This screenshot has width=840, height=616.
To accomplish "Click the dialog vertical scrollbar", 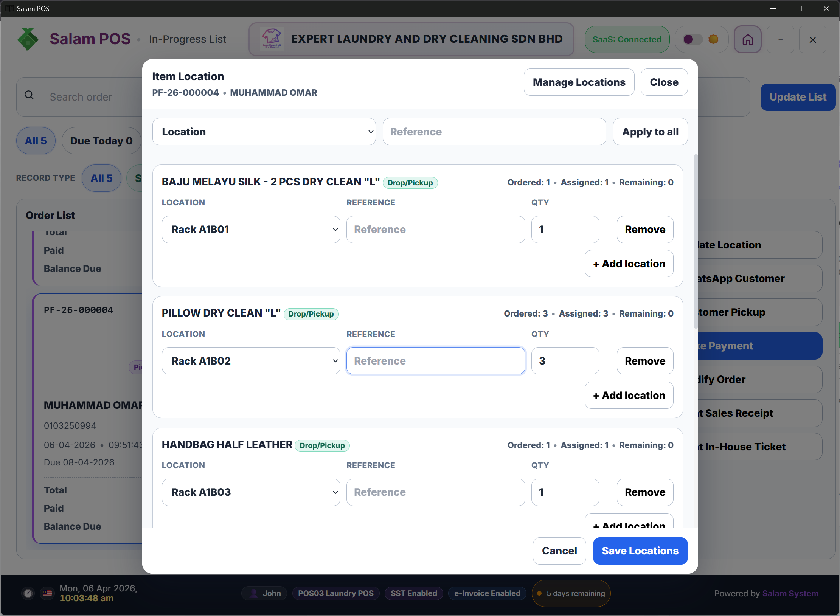I will [x=695, y=242].
